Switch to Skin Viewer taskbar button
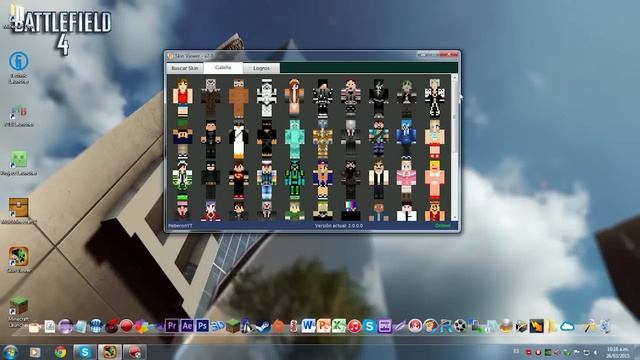This screenshot has height=360, width=640. (x=109, y=352)
